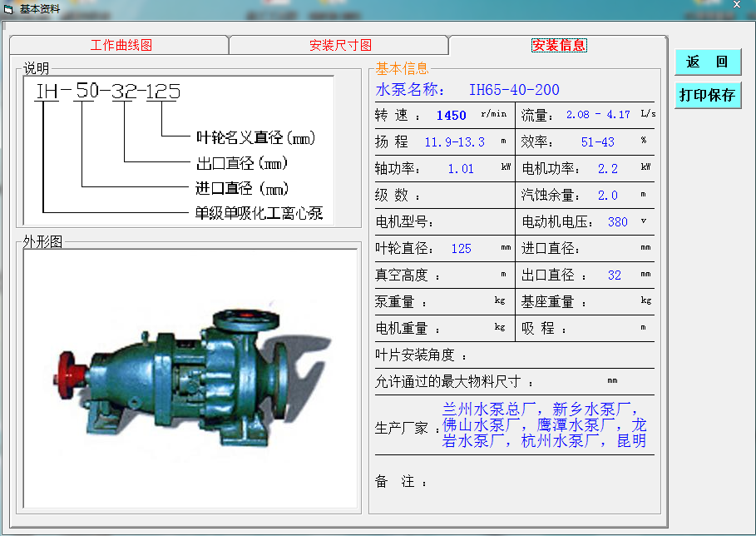Select the 安装信息 tab
Viewport: 756px width, 536px height.
[558, 45]
